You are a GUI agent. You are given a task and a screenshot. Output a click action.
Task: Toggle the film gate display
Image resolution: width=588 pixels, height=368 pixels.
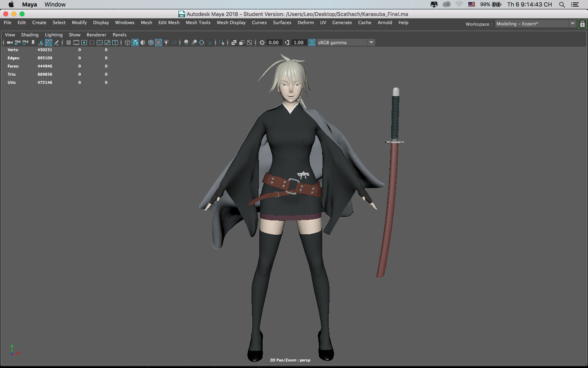click(76, 43)
